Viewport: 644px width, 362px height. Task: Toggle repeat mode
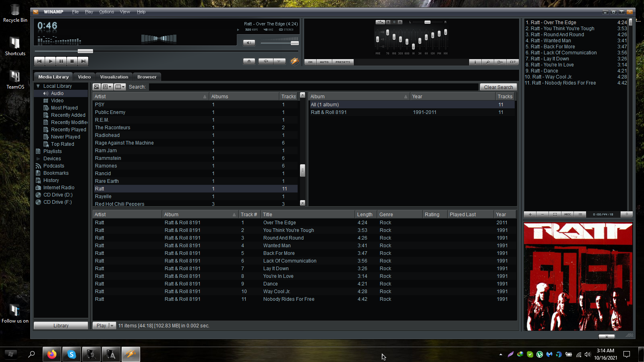click(279, 61)
